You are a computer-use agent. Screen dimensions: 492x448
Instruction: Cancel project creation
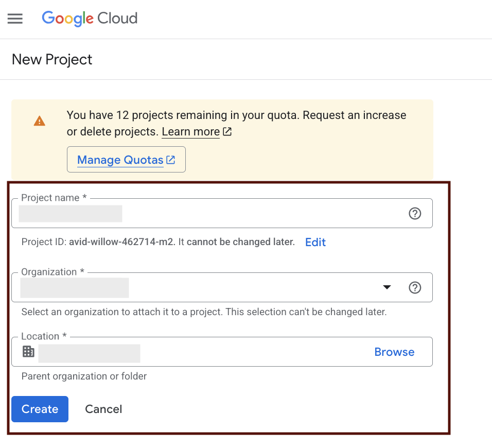[x=103, y=409]
